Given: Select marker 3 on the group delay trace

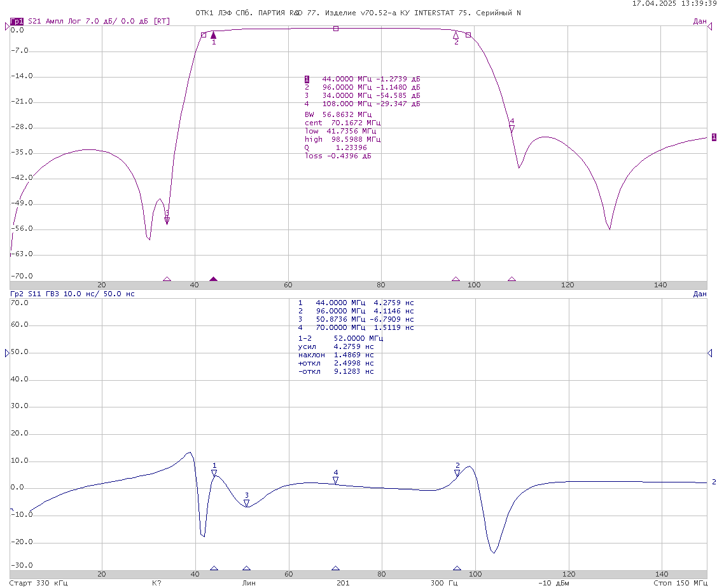Looking at the screenshot, I should tap(246, 503).
